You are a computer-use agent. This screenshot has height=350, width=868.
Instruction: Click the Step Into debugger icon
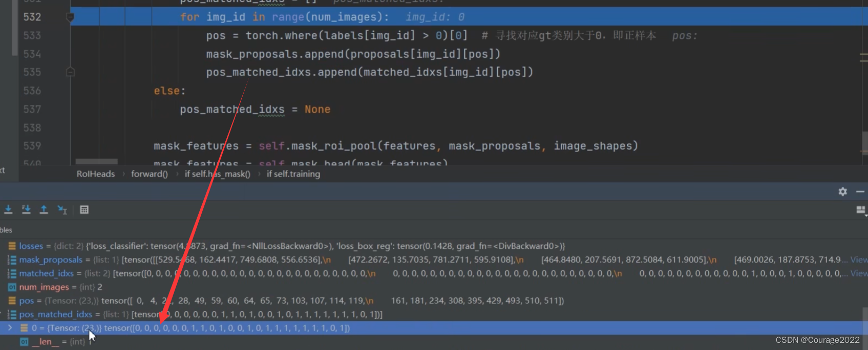(x=8, y=210)
